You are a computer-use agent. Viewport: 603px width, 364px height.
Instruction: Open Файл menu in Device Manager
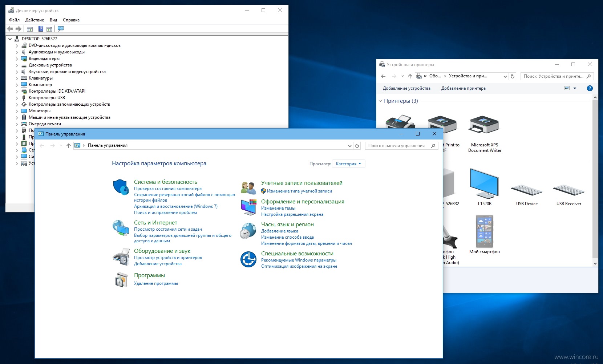click(x=15, y=20)
